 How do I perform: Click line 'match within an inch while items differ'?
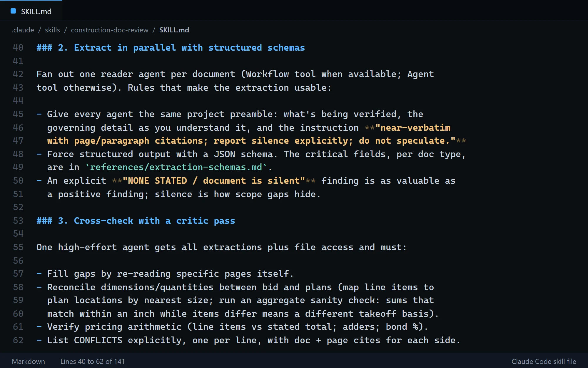point(243,314)
